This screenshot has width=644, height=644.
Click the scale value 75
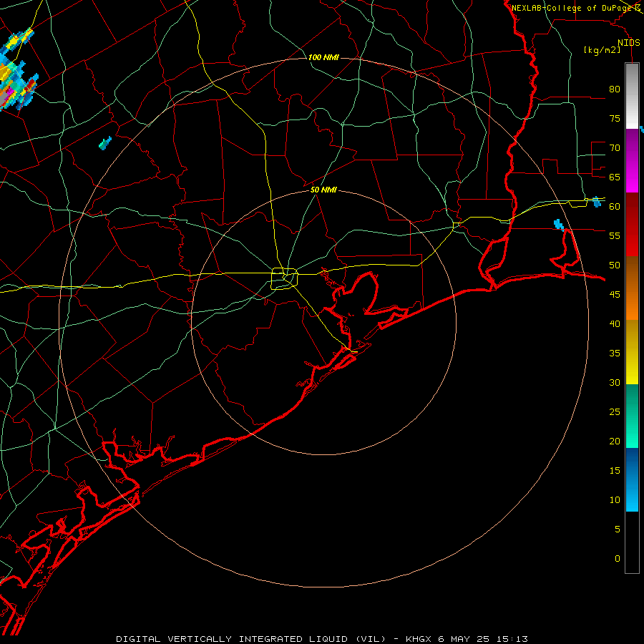(615, 118)
